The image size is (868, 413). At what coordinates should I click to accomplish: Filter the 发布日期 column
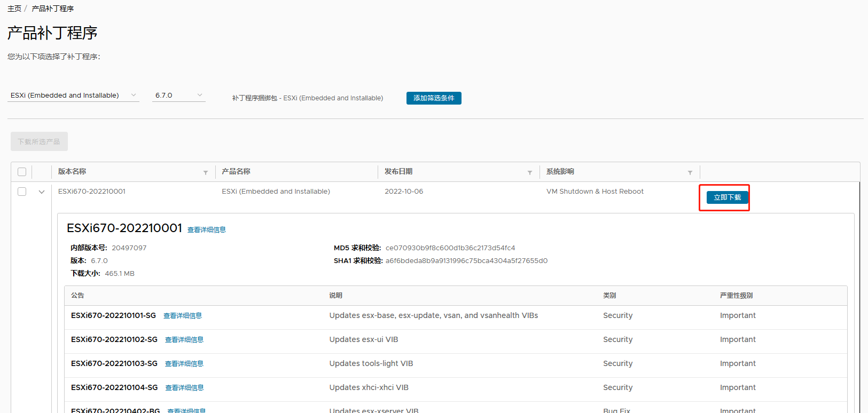(x=530, y=172)
